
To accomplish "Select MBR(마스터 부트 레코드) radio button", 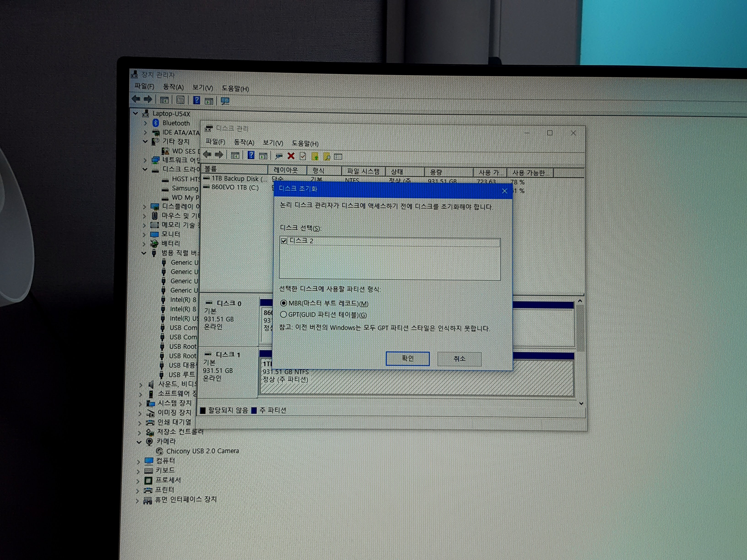I will pos(283,303).
